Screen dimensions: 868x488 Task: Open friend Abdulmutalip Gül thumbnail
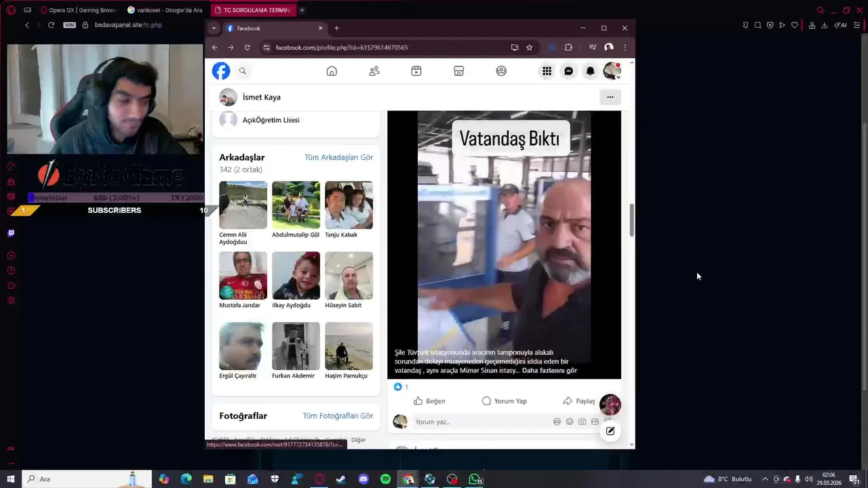[x=296, y=205]
